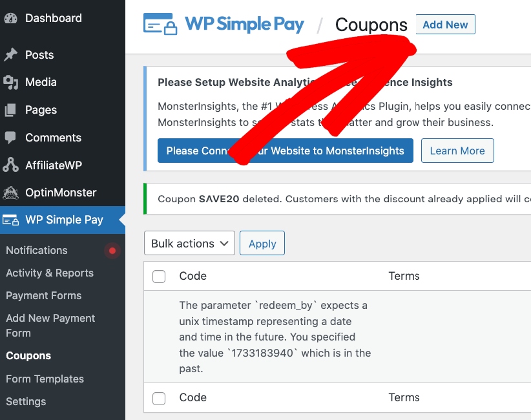This screenshot has width=531, height=420.
Task: Open Notifications submenu item
Action: point(37,251)
